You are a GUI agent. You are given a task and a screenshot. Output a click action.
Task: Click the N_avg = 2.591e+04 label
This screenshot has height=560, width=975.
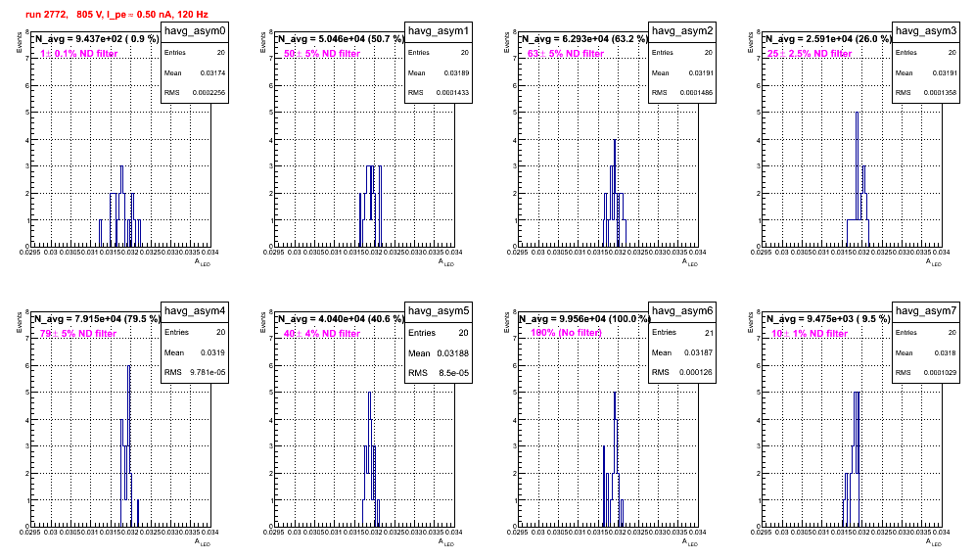coord(828,38)
